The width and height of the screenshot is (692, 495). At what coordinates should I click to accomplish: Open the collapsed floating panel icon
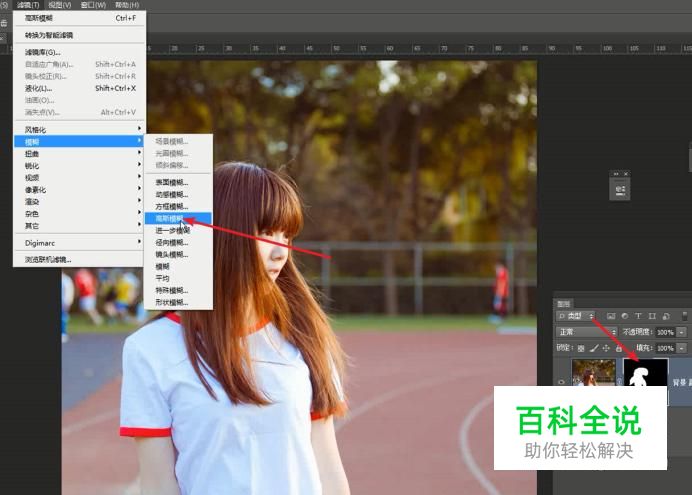point(620,190)
